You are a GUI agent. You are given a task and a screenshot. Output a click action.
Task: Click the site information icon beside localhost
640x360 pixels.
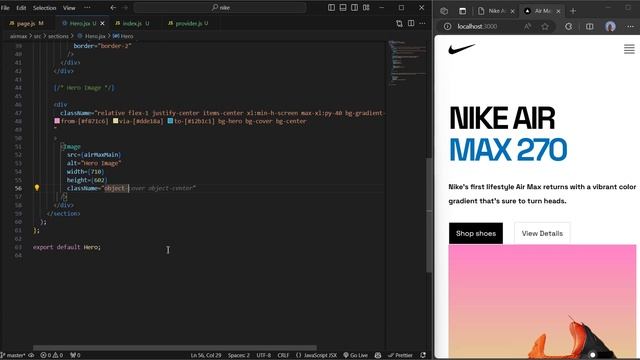(x=447, y=27)
